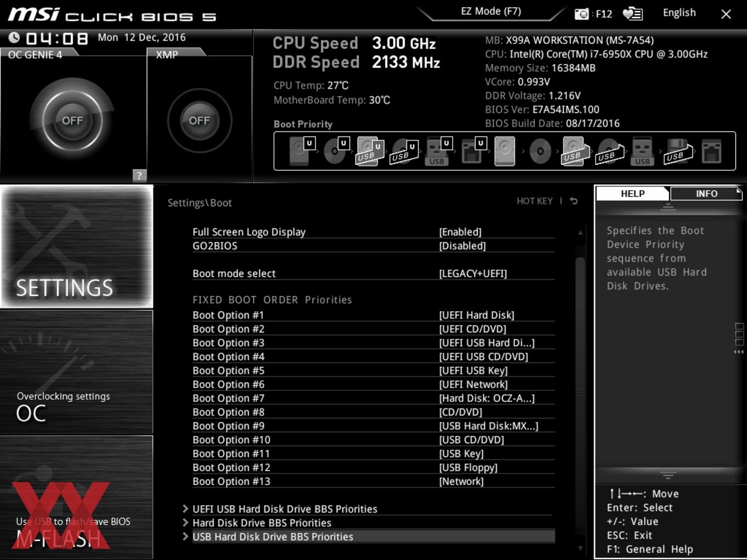Select the UEFI USB Key boot icon
Image resolution: width=747 pixels, height=560 pixels.
pos(438,151)
